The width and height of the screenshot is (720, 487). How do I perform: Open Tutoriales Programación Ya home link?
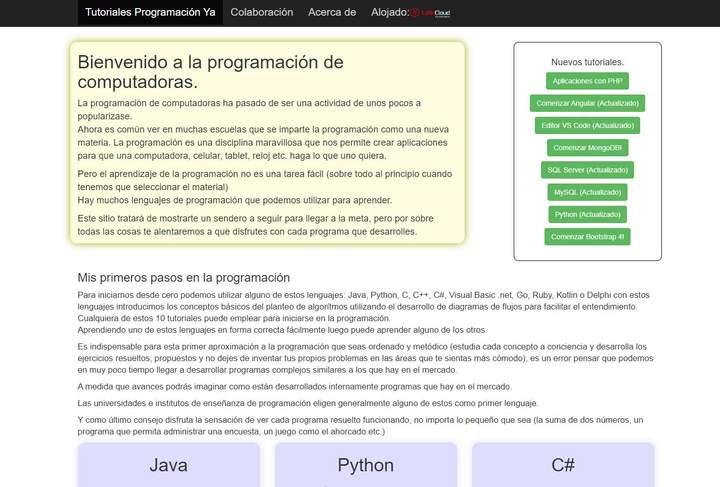(x=150, y=12)
